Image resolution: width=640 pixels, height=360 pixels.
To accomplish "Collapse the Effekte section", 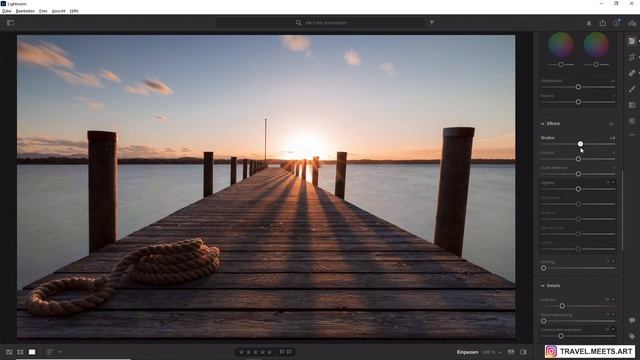I will pos(542,124).
